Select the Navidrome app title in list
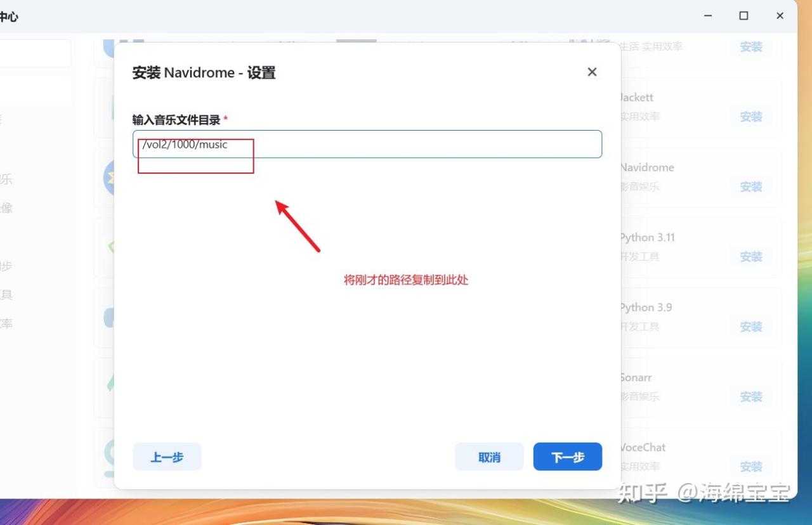This screenshot has height=525, width=812. (647, 167)
